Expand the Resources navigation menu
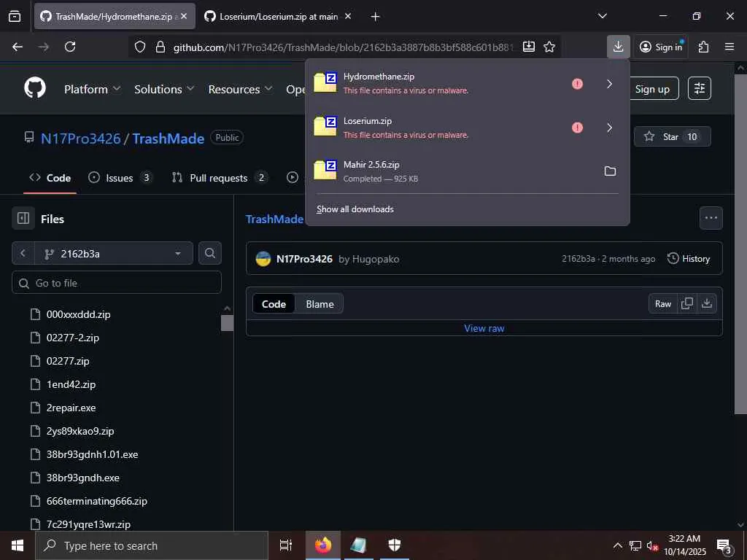 click(240, 89)
